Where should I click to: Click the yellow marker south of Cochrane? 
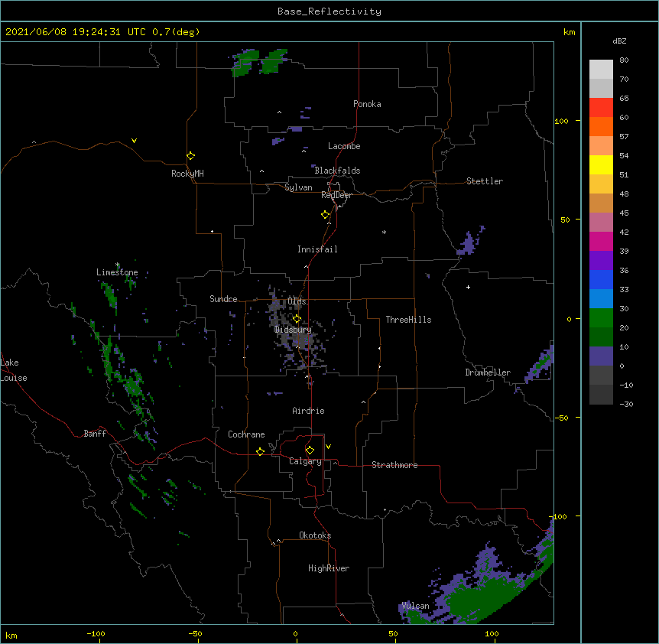coord(260,451)
